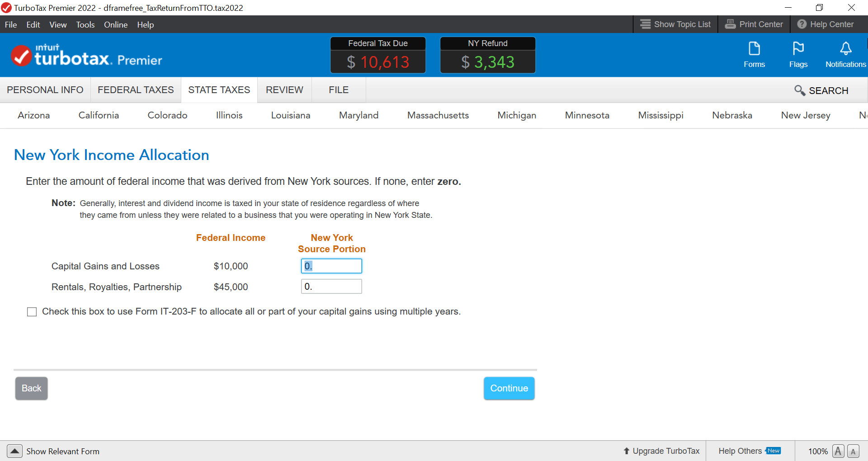Screen dimensions: 868x461
Task: Select the Michigan state tab
Action: click(517, 115)
